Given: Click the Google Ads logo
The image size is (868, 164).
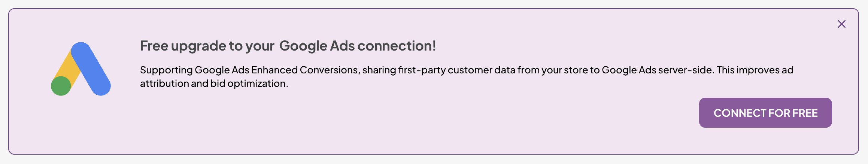Looking at the screenshot, I should tap(81, 69).
